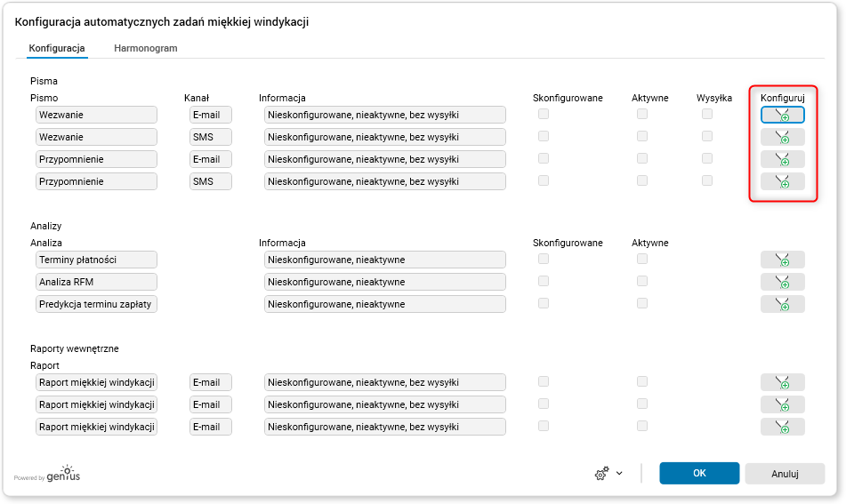
Task: Toggle Aktywne for Terminy płatności
Action: (642, 259)
